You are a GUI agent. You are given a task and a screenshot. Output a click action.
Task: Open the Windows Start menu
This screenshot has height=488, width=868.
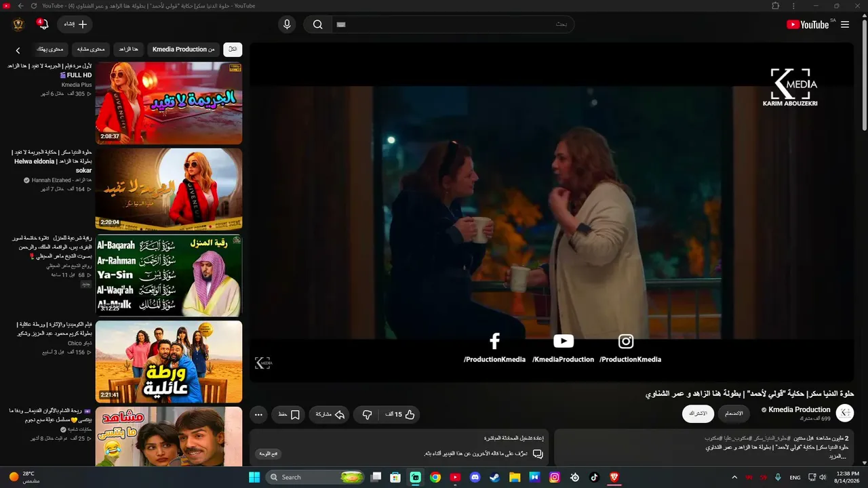254,477
